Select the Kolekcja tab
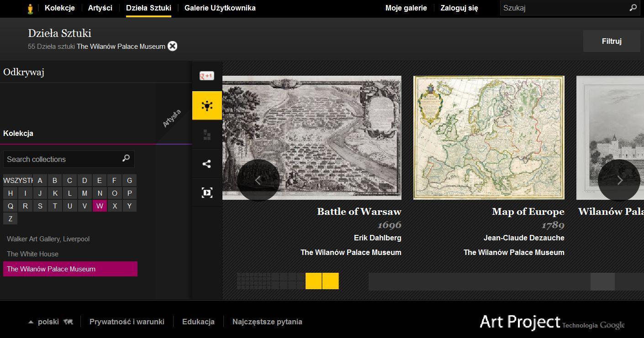 [x=18, y=133]
